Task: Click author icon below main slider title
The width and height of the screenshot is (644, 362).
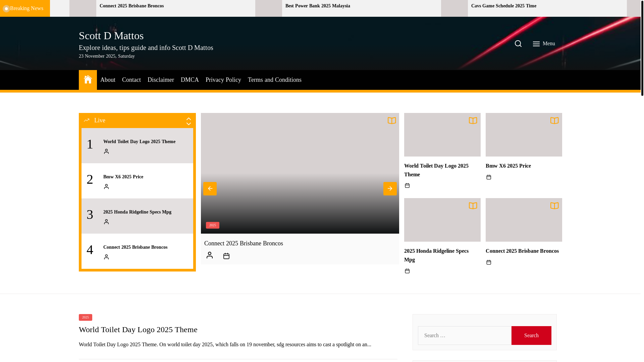Action: pos(210,255)
